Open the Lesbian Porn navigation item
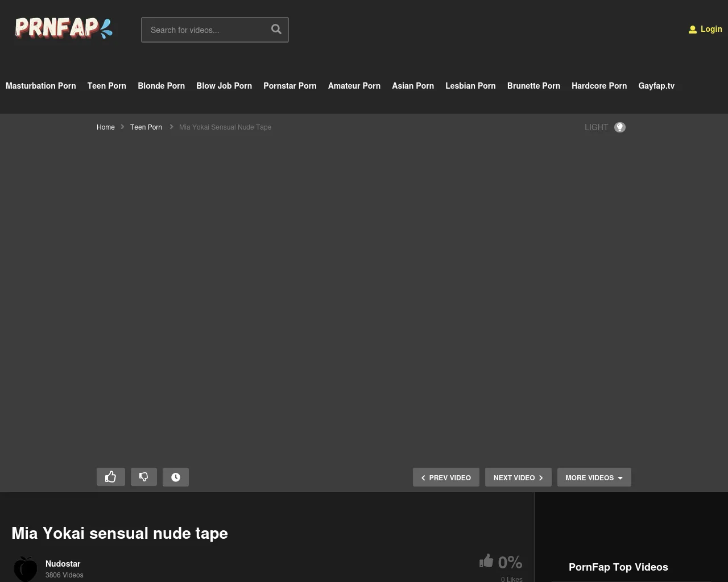The width and height of the screenshot is (728, 582). pyautogui.click(x=470, y=86)
